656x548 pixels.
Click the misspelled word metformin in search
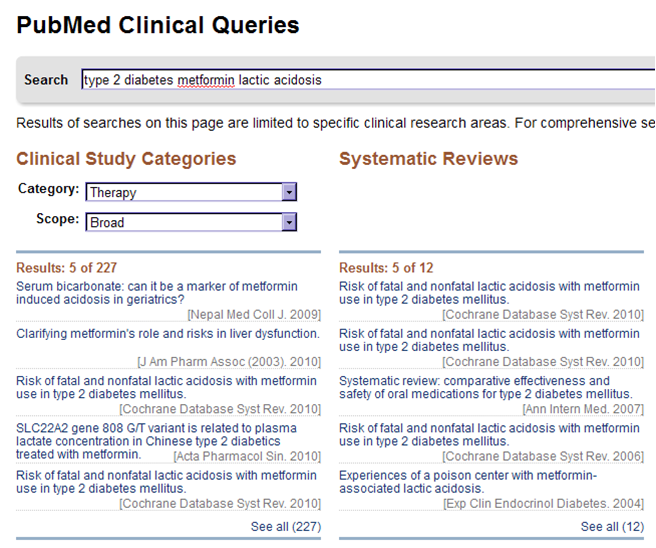[x=206, y=79]
